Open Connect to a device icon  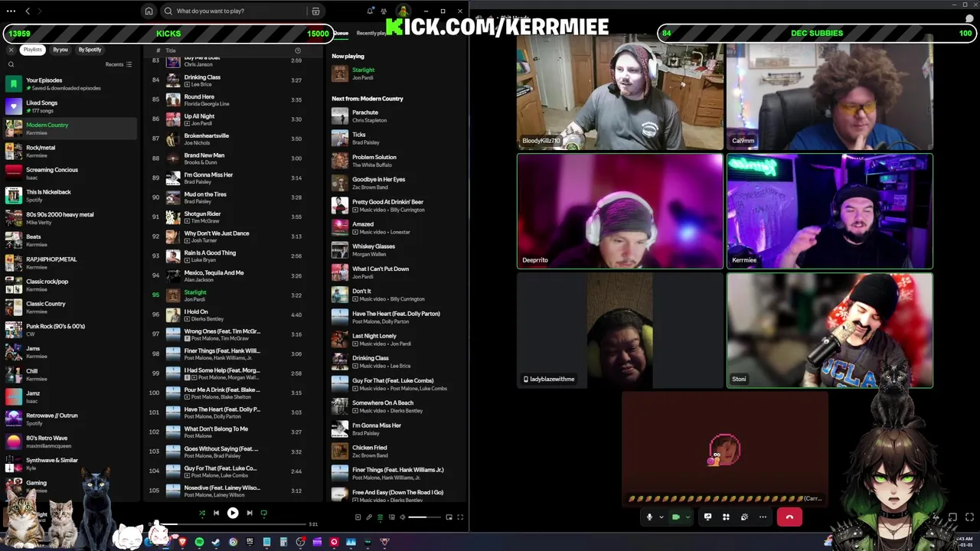[392, 517]
